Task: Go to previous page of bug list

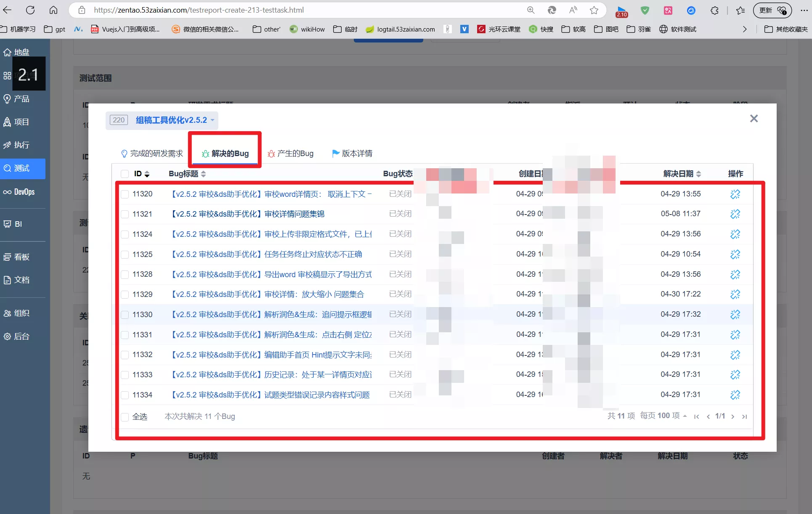Action: pos(708,416)
